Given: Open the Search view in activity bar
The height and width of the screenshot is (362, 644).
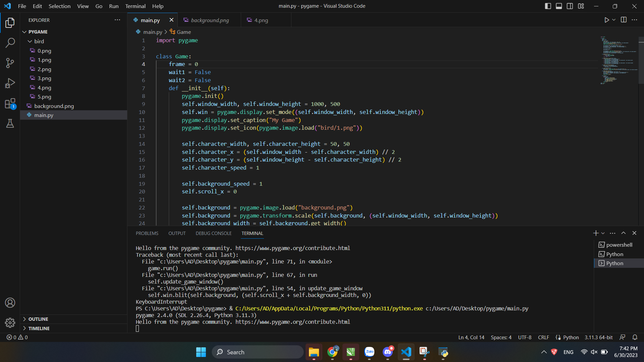Looking at the screenshot, I should point(10,43).
